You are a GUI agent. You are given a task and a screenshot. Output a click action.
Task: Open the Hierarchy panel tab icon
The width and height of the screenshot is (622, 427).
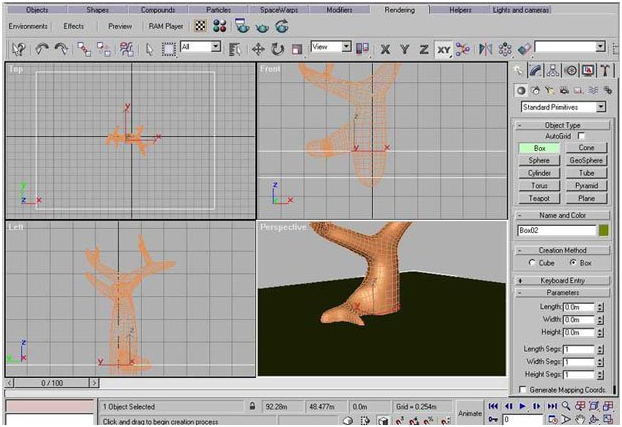pos(553,70)
